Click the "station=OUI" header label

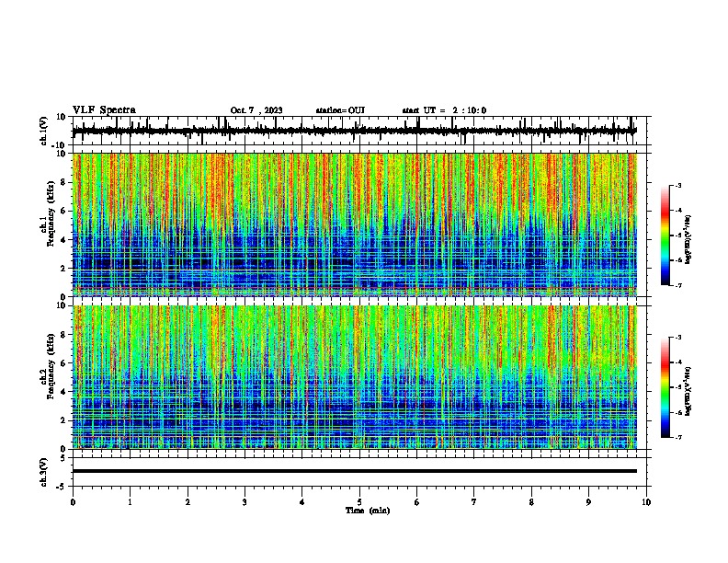tap(340, 110)
